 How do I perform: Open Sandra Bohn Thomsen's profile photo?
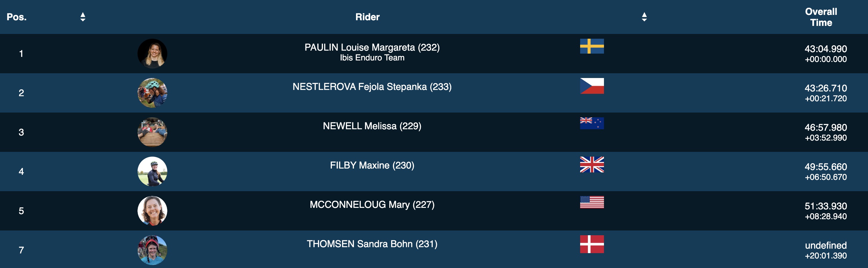click(152, 250)
